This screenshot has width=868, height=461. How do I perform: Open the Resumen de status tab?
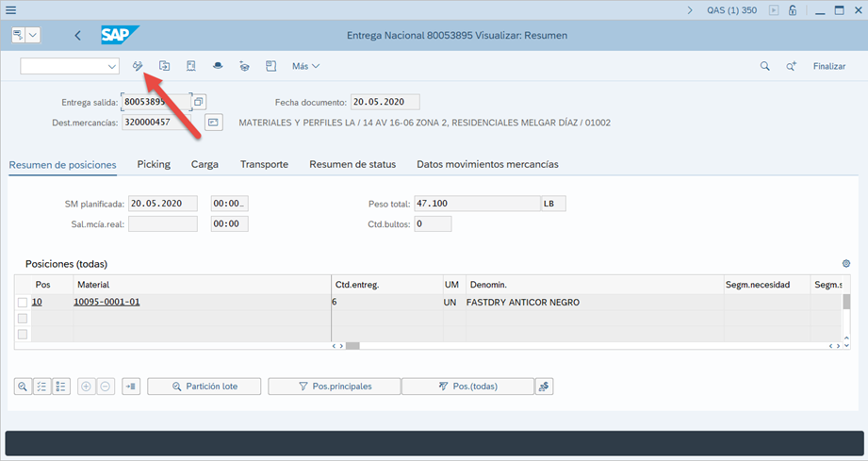(352, 164)
